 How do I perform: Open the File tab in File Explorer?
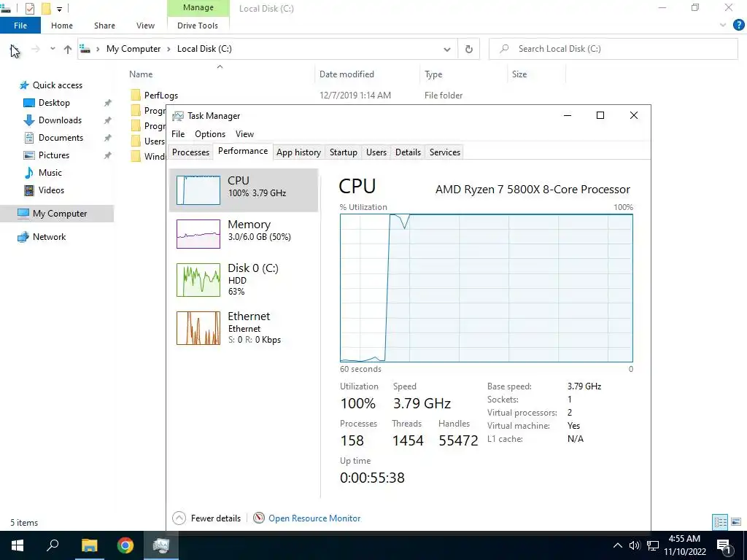click(x=20, y=26)
